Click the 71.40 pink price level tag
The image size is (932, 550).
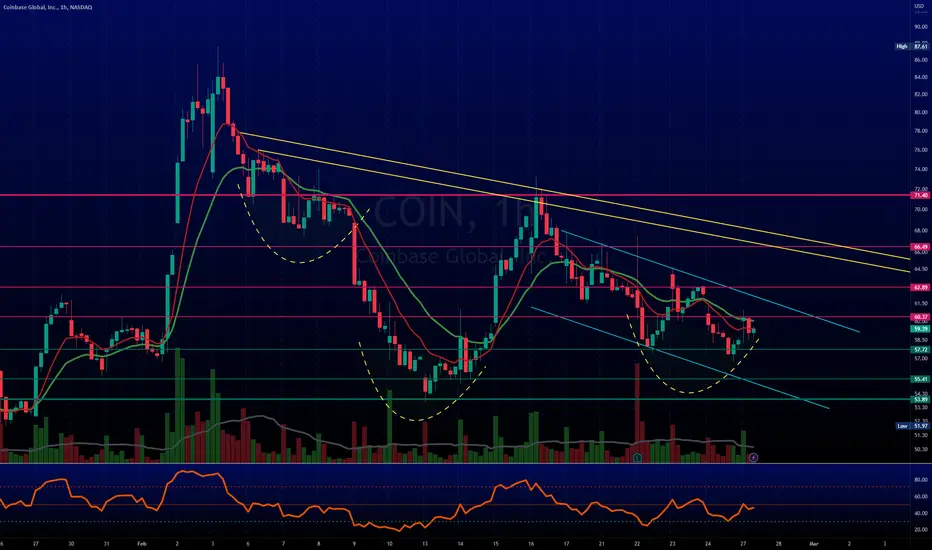920,195
